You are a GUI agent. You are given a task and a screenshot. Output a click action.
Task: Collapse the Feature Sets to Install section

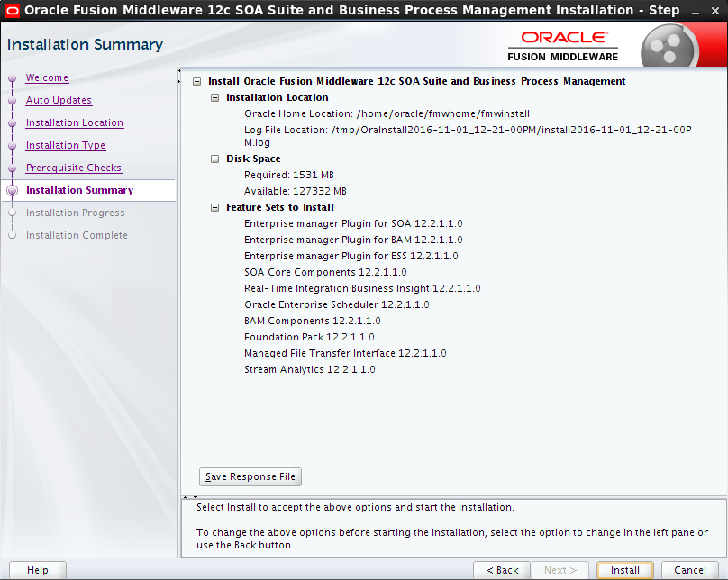coord(214,207)
